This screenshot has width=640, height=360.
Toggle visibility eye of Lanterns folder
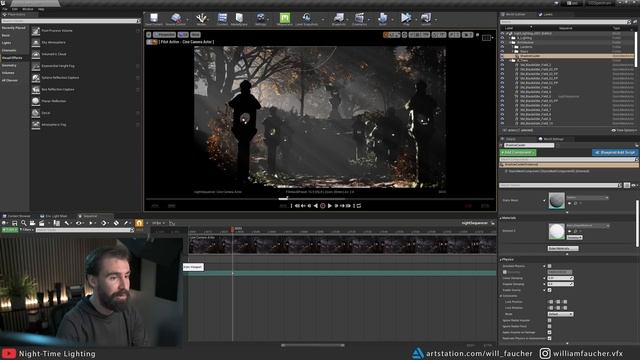click(502, 47)
